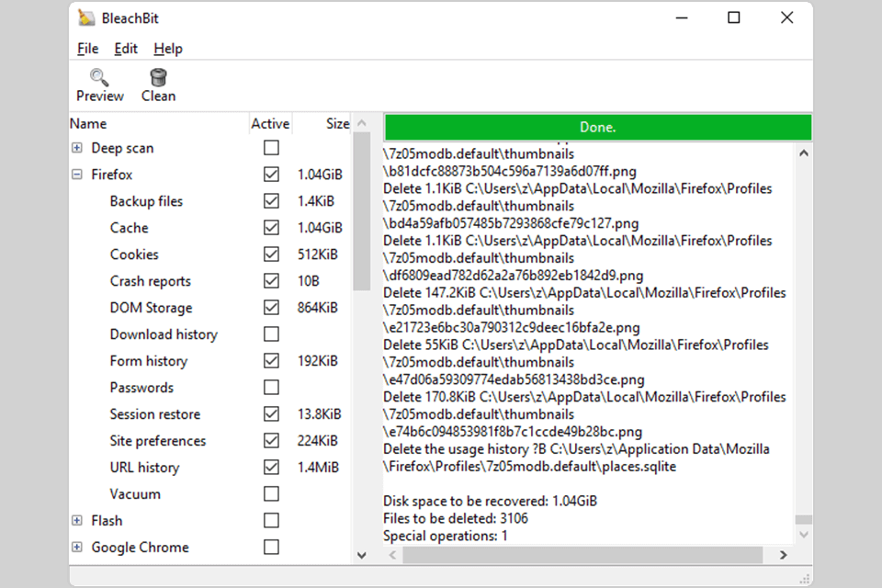Expand the Deep scan tree node

77,148
